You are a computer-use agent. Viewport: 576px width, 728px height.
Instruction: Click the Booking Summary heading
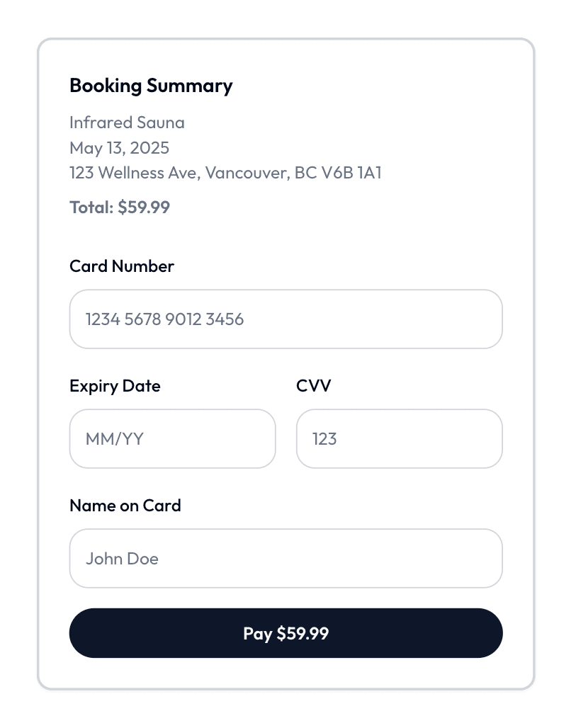(151, 86)
